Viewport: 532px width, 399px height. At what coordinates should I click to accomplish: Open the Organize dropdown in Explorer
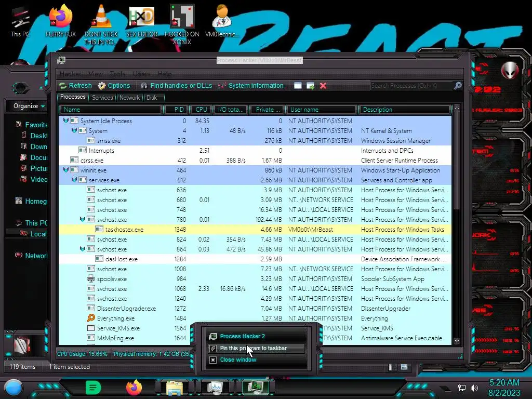29,106
